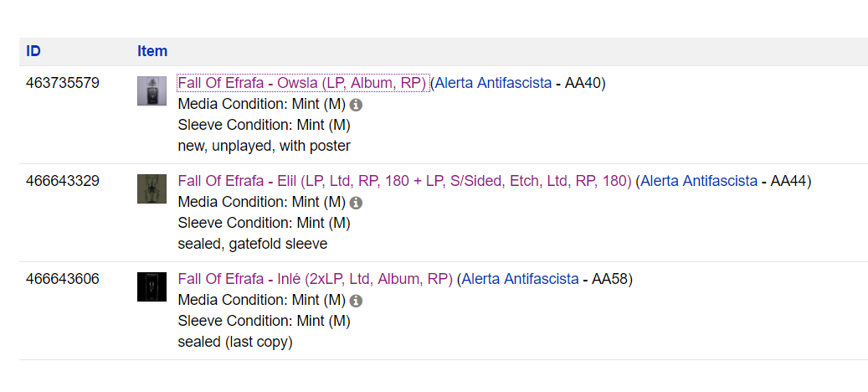Screen dimensions: 868x392
Task: Click the info icon beside Elil Media Condition
Action: [357, 203]
